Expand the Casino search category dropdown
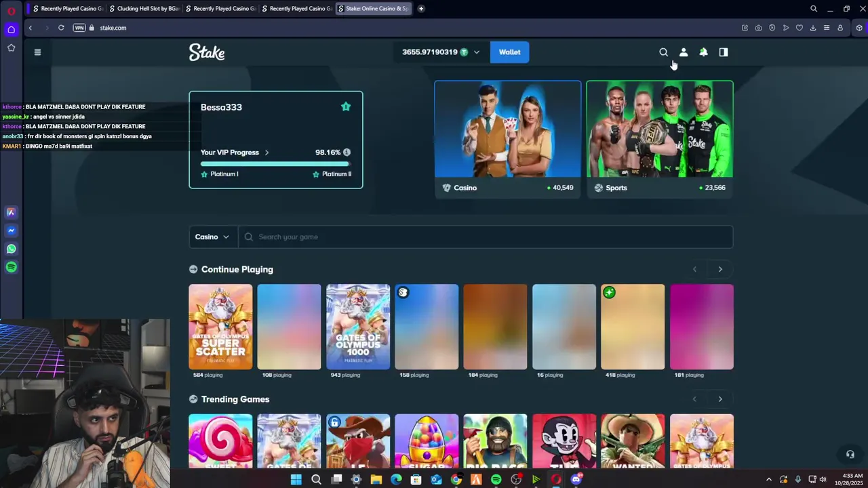 [213, 237]
